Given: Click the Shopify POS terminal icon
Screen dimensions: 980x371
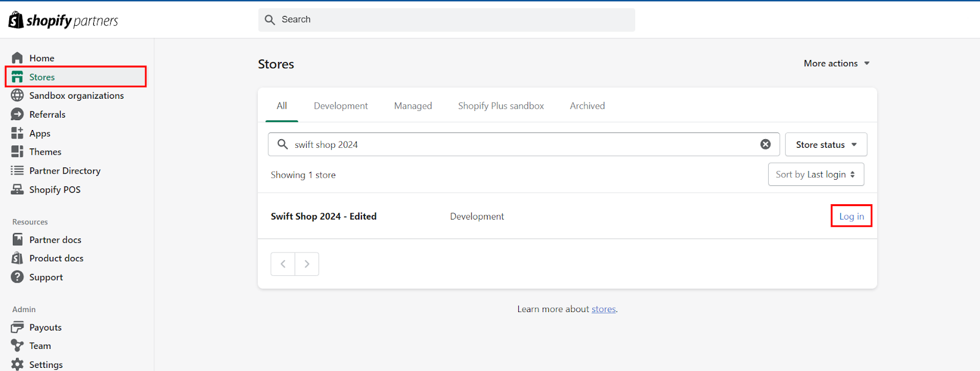Looking at the screenshot, I should click(x=17, y=189).
